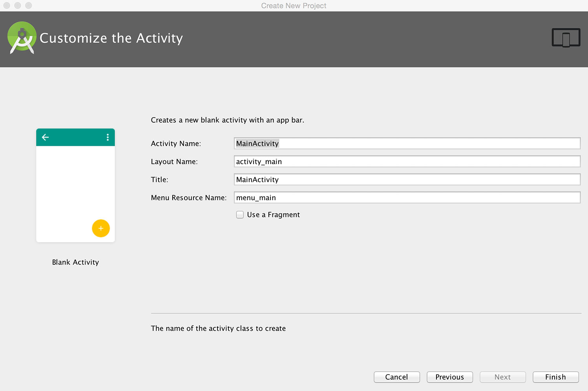Screen dimensions: 588x391
Task: Click the phone and tablet form-factor icon
Action: [566, 38]
